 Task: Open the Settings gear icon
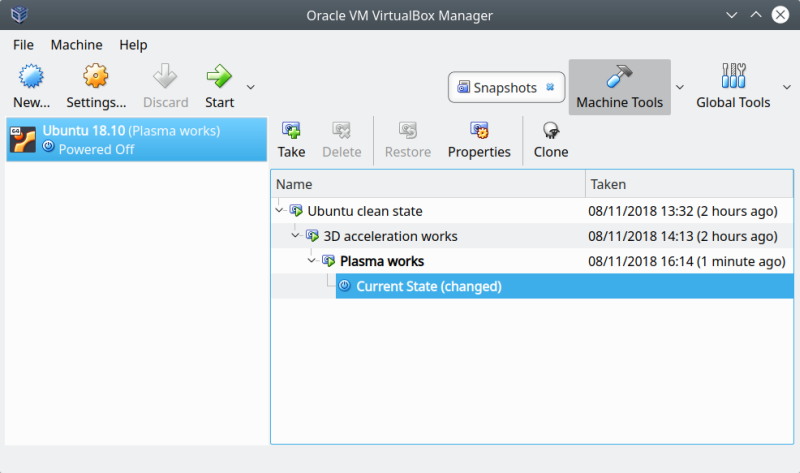coord(96,77)
